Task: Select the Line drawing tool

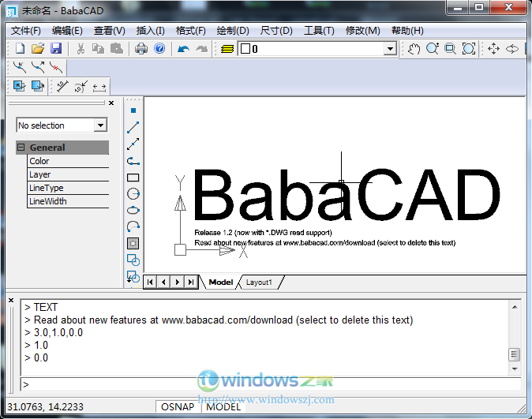Action: pos(133,128)
